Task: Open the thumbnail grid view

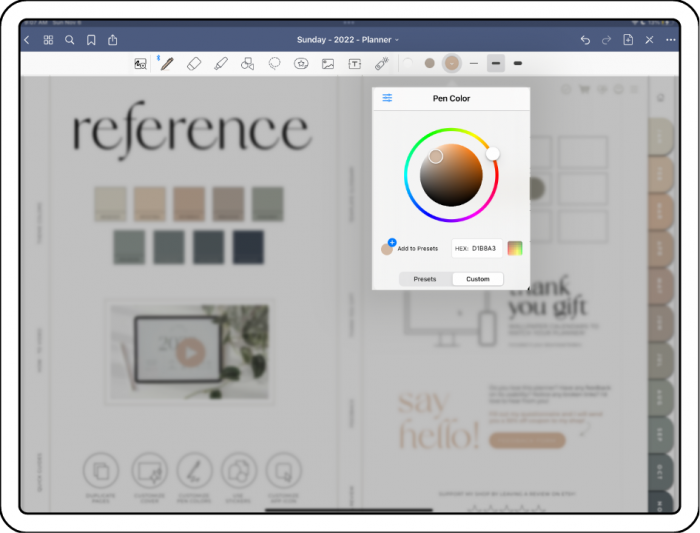Action: coord(48,40)
